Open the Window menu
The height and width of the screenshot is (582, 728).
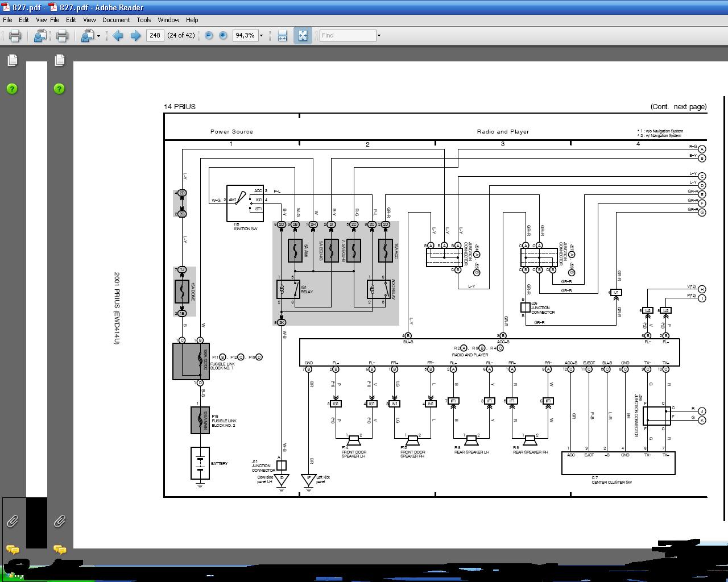click(169, 19)
